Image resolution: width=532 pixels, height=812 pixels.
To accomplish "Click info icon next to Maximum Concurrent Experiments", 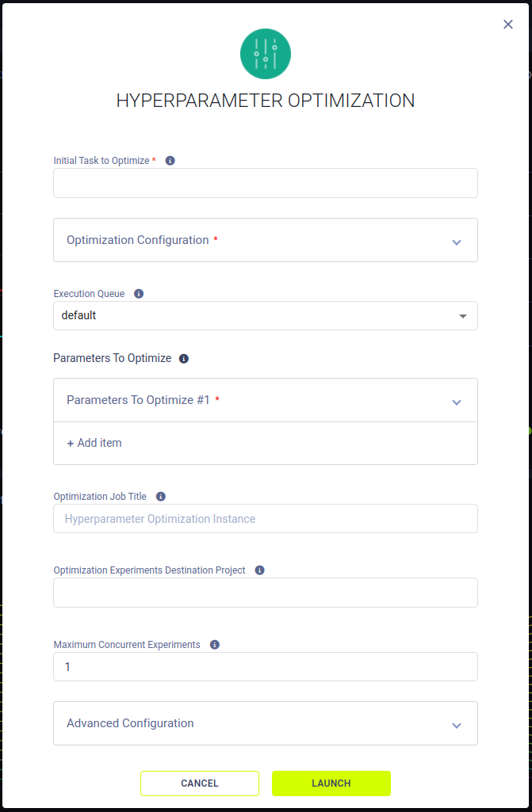I will pyautogui.click(x=215, y=644).
